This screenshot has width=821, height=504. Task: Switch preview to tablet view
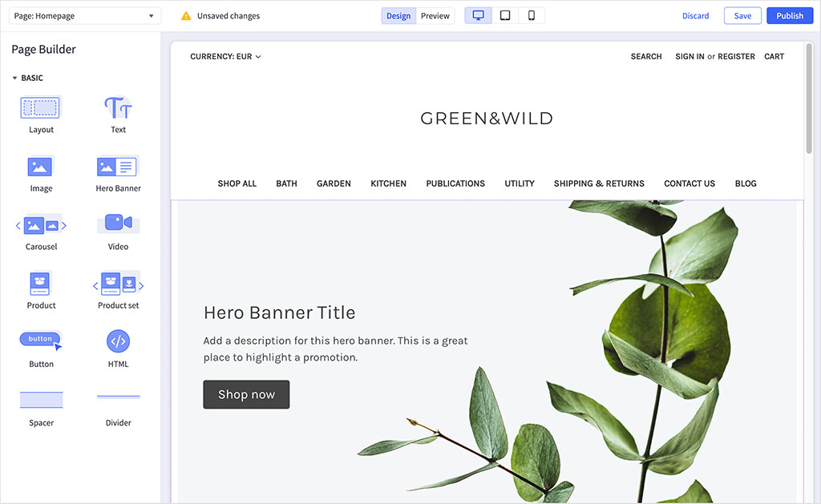click(x=504, y=14)
